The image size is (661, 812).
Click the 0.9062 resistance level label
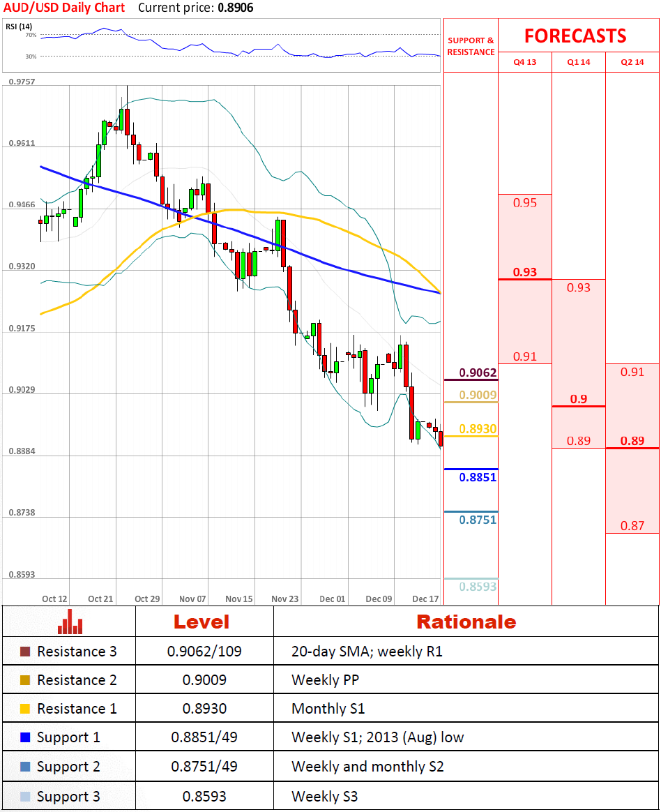(478, 373)
